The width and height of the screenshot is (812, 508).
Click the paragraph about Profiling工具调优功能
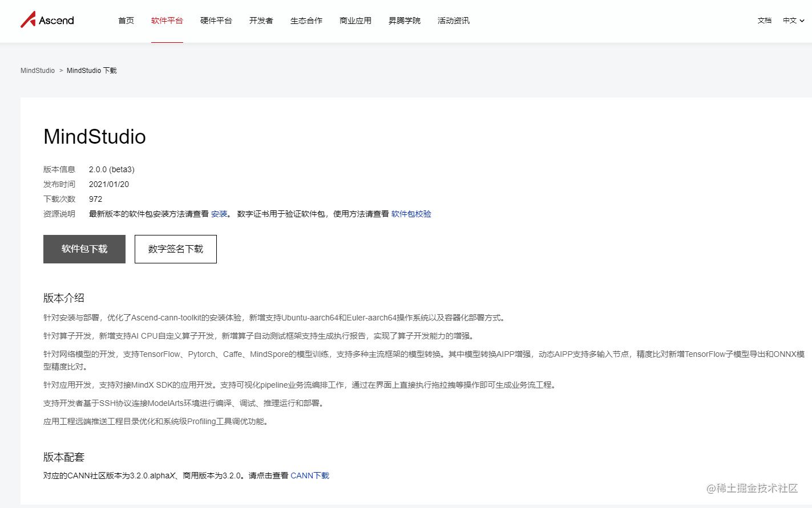click(157, 421)
